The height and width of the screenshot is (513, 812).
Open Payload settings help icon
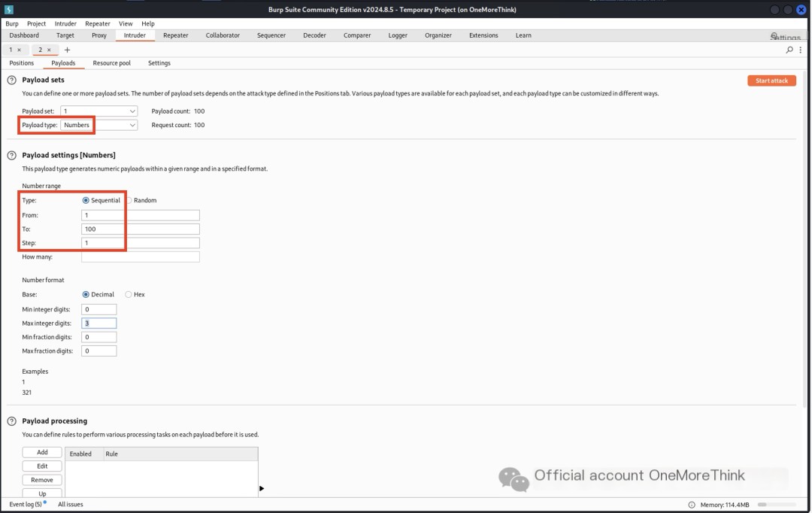point(11,156)
